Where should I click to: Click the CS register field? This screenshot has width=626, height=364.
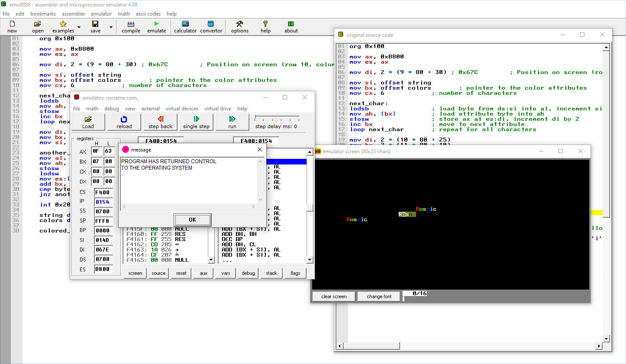tap(103, 193)
